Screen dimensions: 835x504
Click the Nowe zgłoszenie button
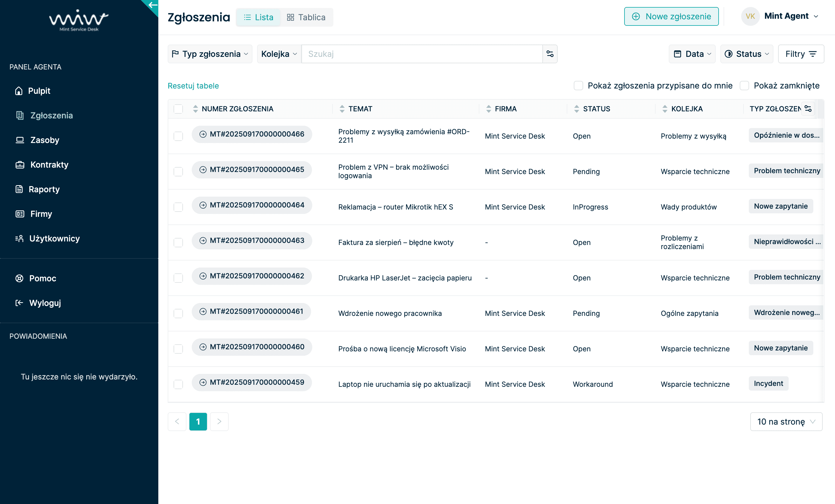coord(671,16)
